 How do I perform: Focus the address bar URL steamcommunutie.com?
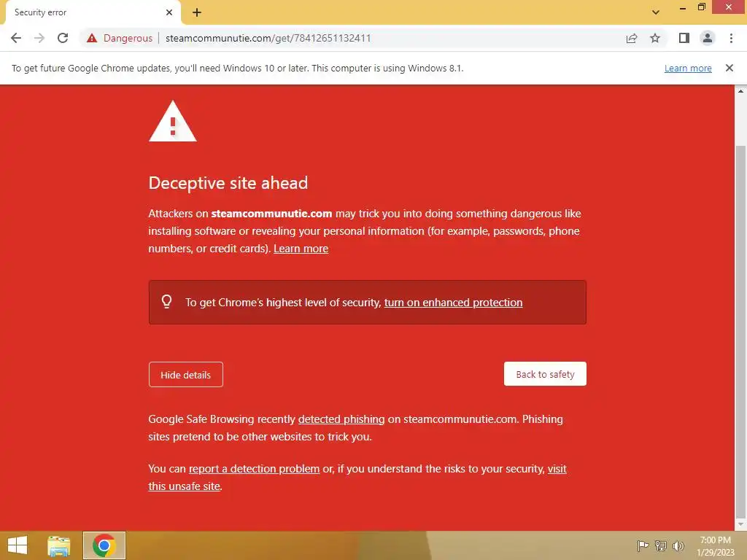(268, 38)
